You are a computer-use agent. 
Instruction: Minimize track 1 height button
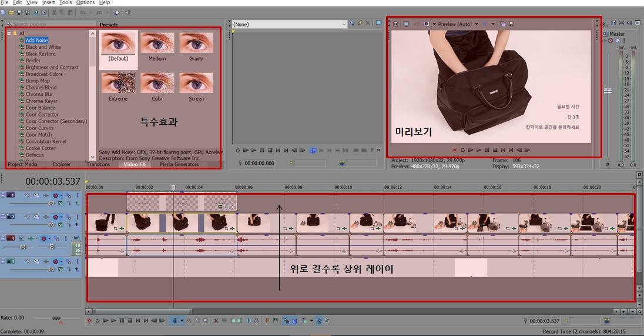point(3,193)
